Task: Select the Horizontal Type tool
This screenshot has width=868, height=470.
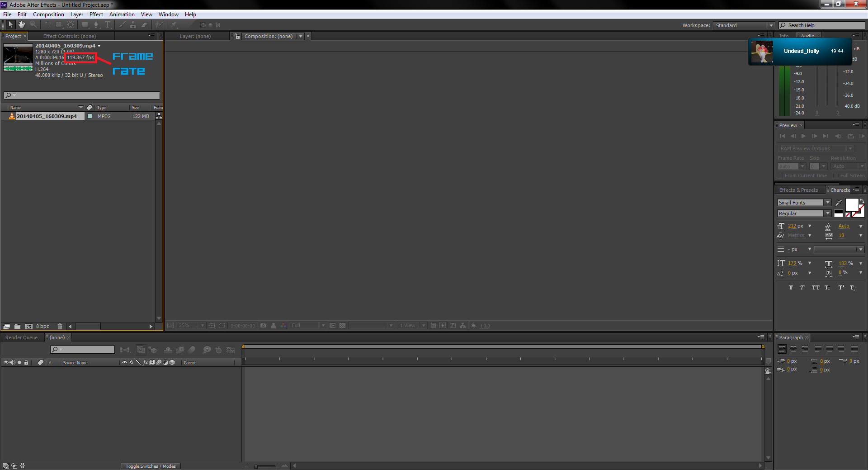Action: [x=108, y=25]
